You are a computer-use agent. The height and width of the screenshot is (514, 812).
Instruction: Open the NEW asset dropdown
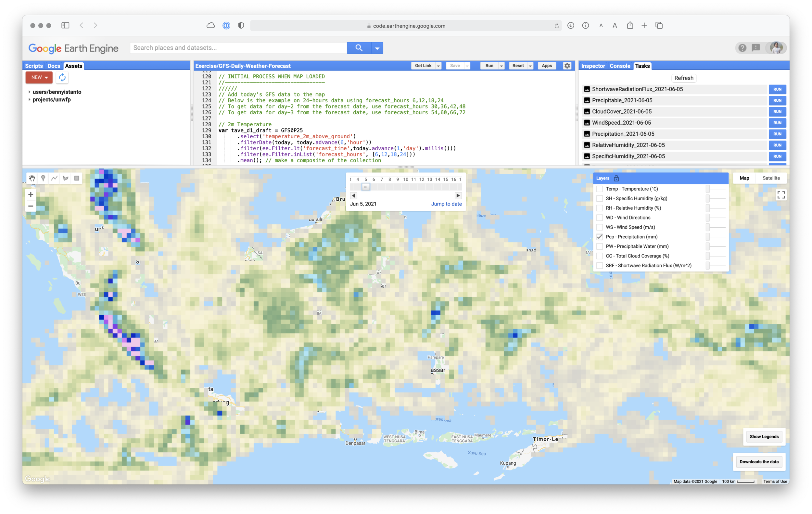click(39, 78)
